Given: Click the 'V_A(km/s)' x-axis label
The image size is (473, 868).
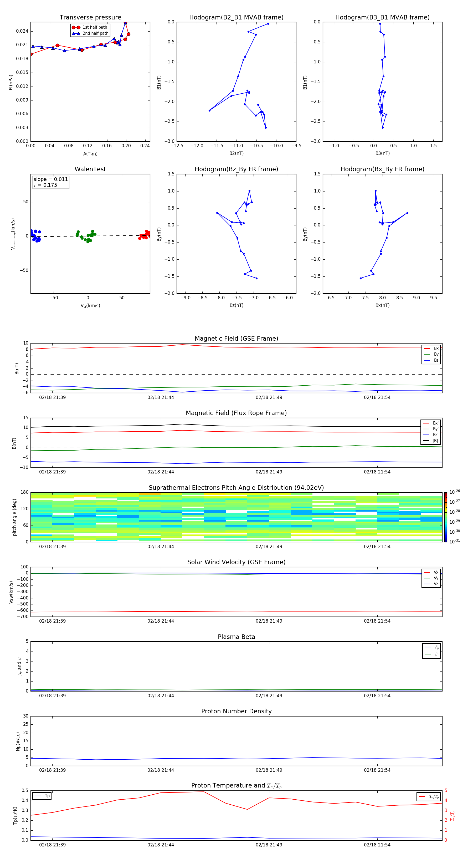Looking at the screenshot, I should (x=90, y=306).
